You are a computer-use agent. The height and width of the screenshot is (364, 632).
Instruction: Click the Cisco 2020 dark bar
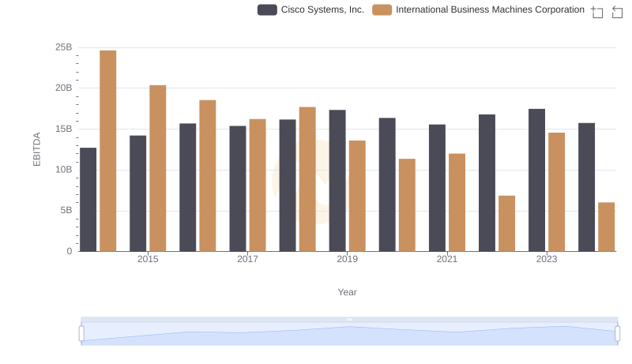click(x=387, y=185)
